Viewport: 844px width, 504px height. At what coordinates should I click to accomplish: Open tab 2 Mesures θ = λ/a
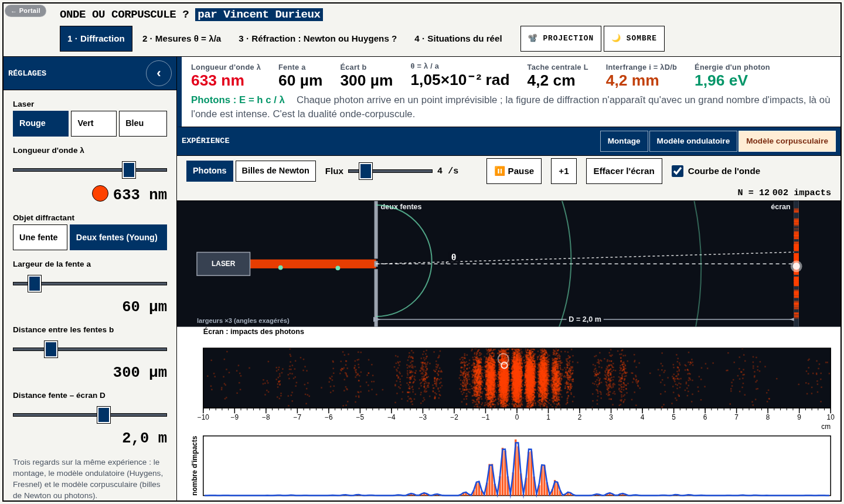pyautogui.click(x=182, y=39)
